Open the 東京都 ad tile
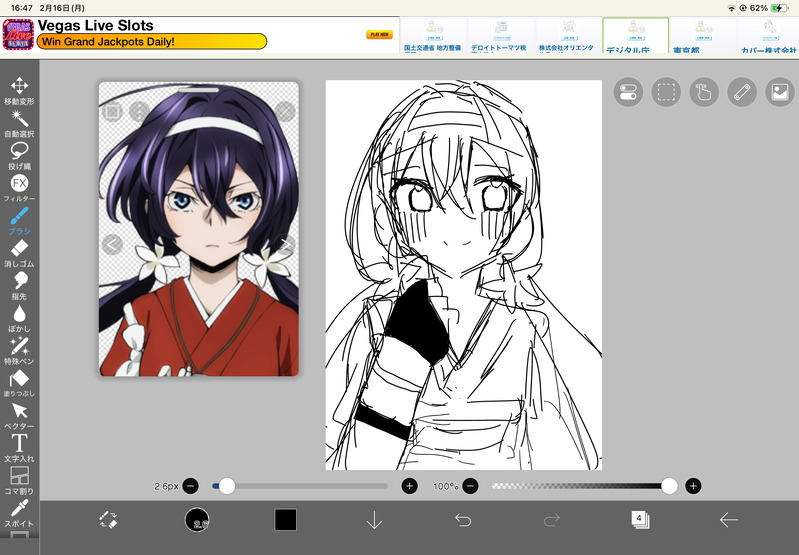799x555 pixels. coord(702,35)
